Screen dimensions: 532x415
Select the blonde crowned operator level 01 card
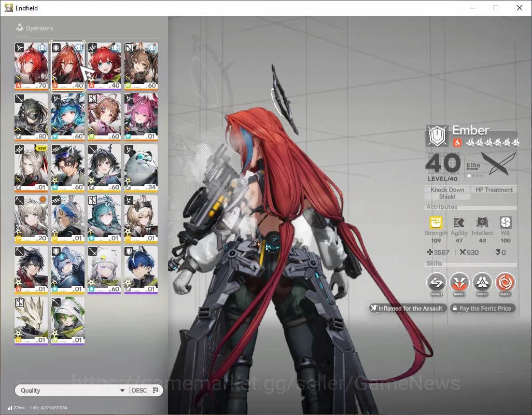tap(141, 218)
